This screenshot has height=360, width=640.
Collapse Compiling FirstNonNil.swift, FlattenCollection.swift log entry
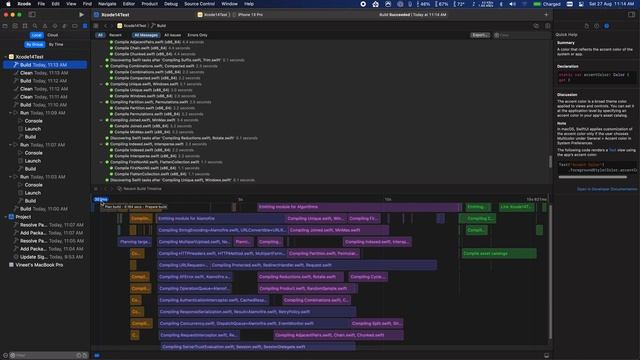[x=102, y=162]
